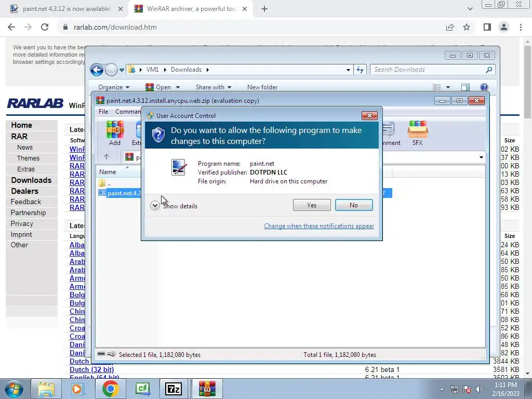The image size is (532, 399).
Task: Close the User Account Control dialog
Action: tap(369, 116)
